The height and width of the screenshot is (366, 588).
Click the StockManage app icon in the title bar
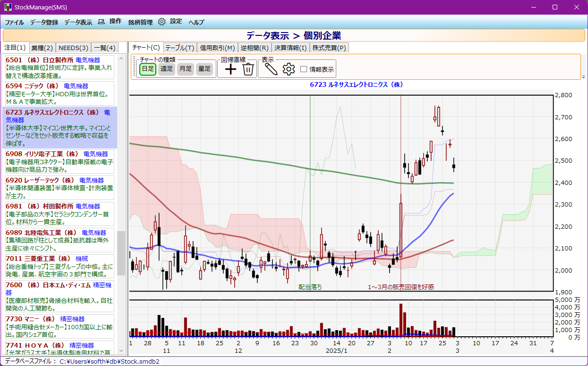point(8,7)
